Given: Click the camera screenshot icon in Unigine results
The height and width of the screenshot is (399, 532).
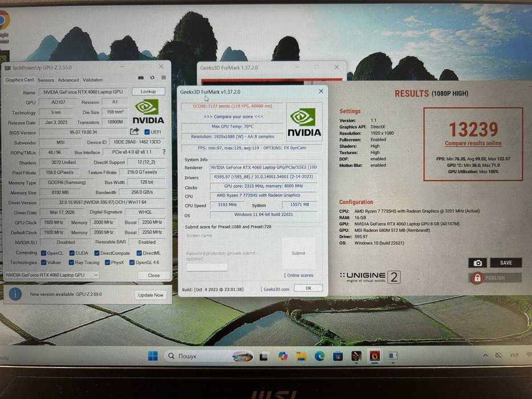Looking at the screenshot, I should (478, 263).
